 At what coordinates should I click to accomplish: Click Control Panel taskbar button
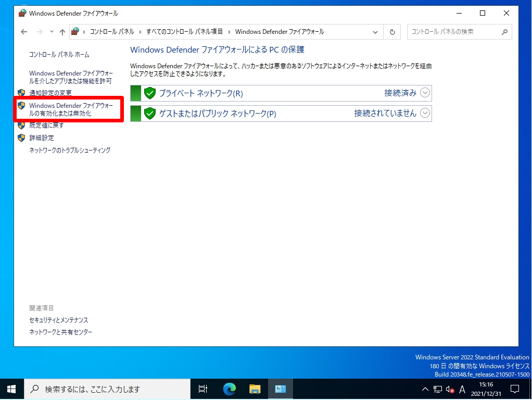coord(280,389)
